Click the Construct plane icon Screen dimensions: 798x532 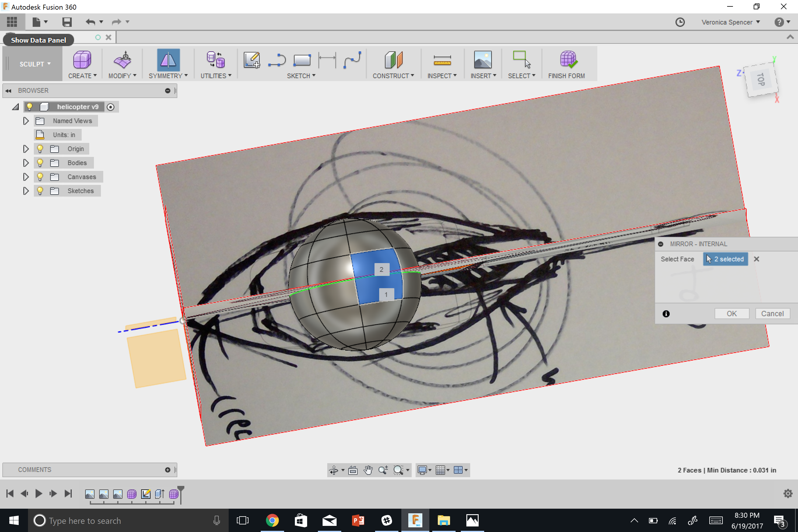click(393, 60)
